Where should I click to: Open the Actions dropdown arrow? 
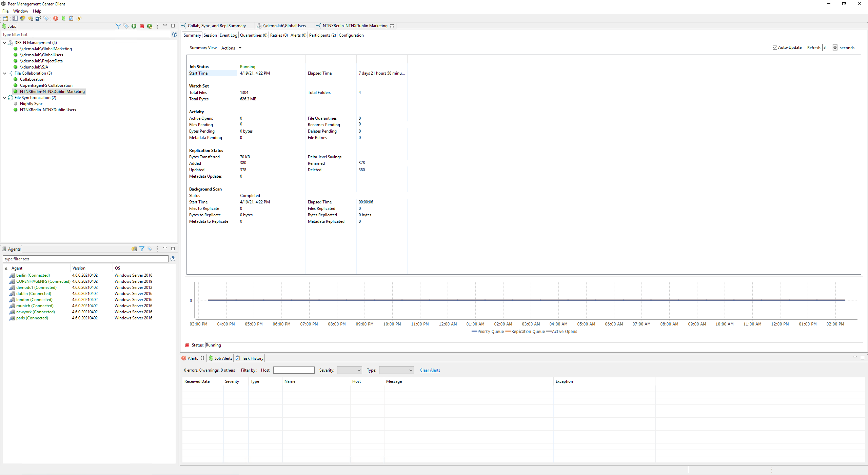[x=240, y=48]
